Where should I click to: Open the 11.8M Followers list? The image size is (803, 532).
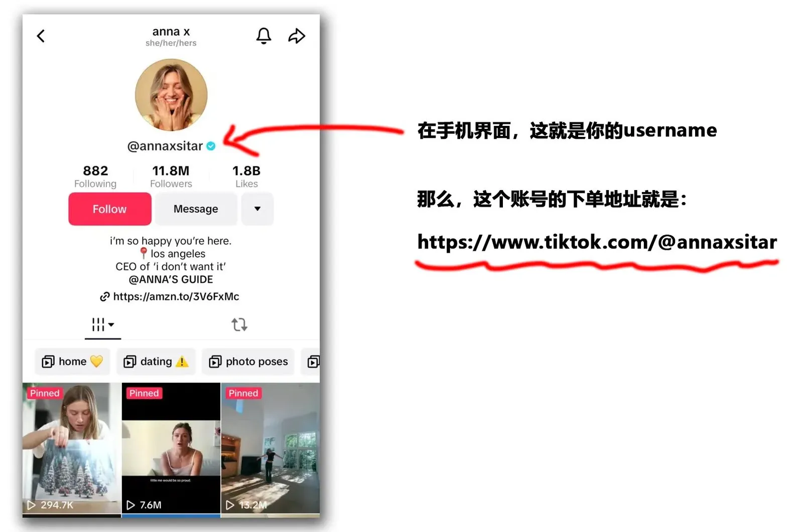pos(171,176)
